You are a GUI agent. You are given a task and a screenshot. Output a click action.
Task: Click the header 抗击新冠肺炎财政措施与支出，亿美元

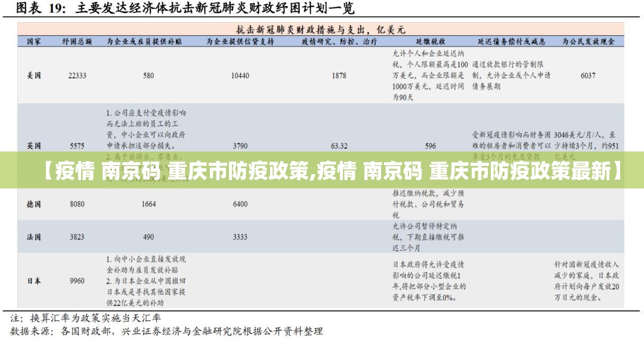[321, 30]
